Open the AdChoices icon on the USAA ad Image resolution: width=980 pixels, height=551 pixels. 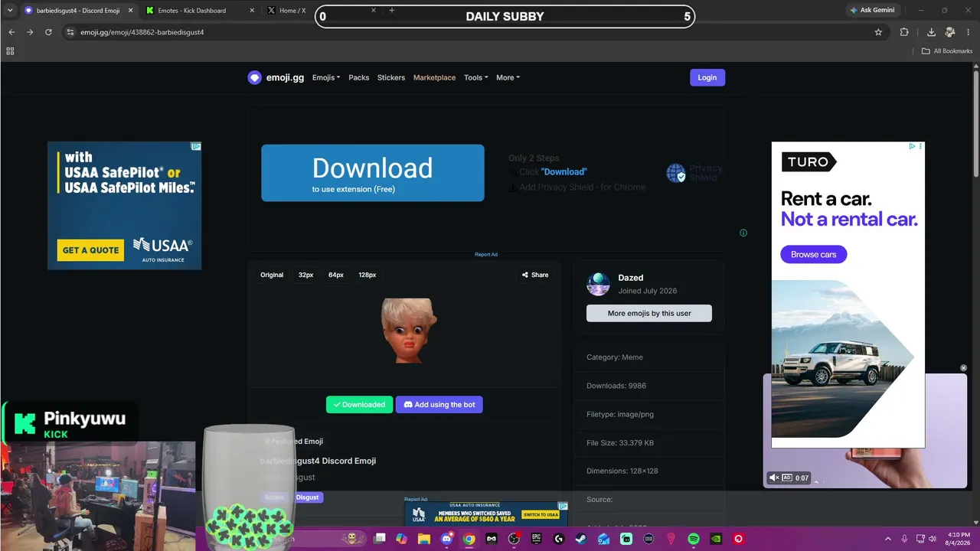[196, 146]
